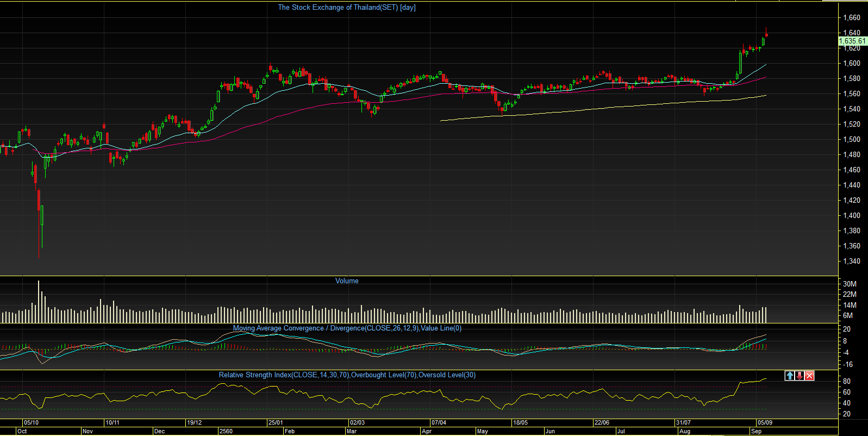The image size is (868, 436).
Task: Click the 22M volume axis label
Action: pos(850,294)
